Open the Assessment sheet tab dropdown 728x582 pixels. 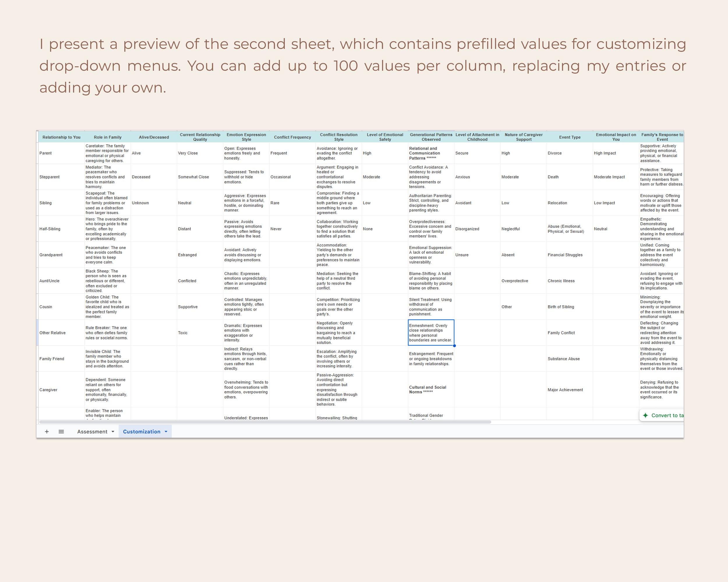(x=112, y=431)
